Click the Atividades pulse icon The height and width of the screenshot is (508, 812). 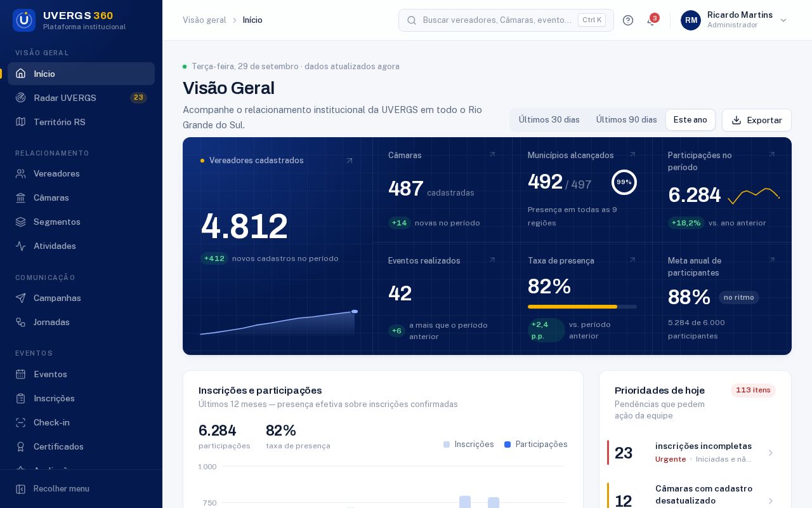click(x=21, y=246)
